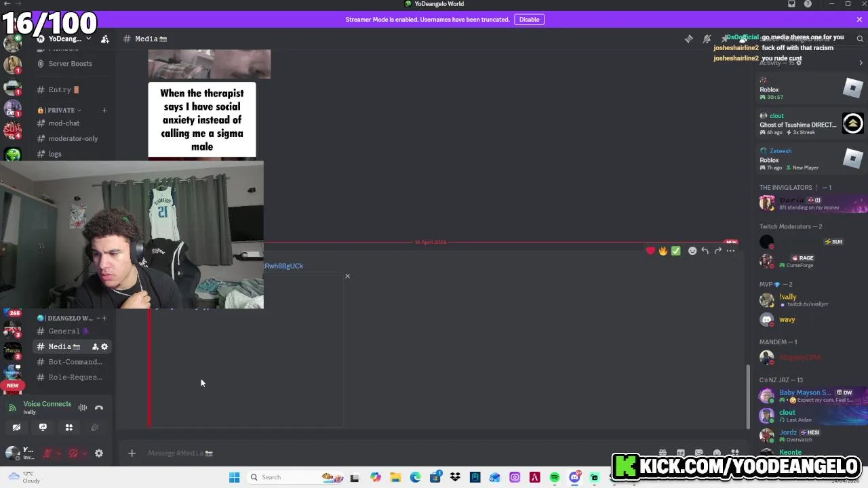Collapse the PRIVATE category
The height and width of the screenshot is (488, 868).
[60, 110]
